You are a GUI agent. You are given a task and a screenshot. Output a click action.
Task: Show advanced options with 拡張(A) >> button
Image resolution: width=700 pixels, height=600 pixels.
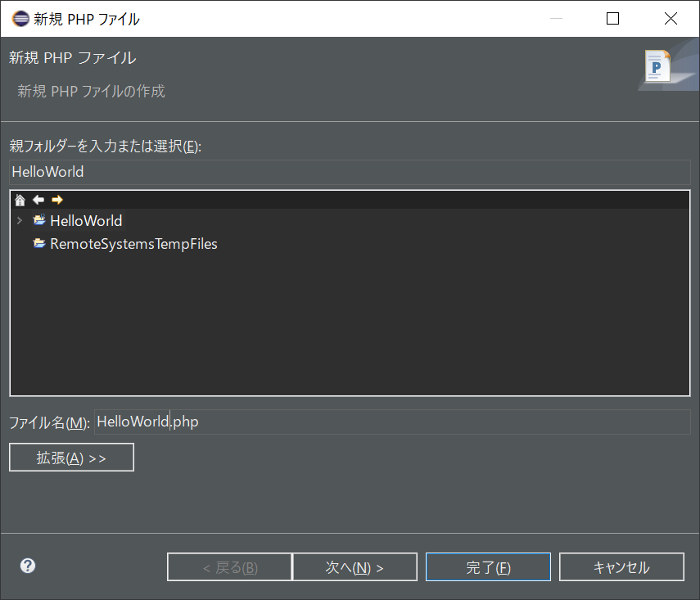pyautogui.click(x=71, y=457)
